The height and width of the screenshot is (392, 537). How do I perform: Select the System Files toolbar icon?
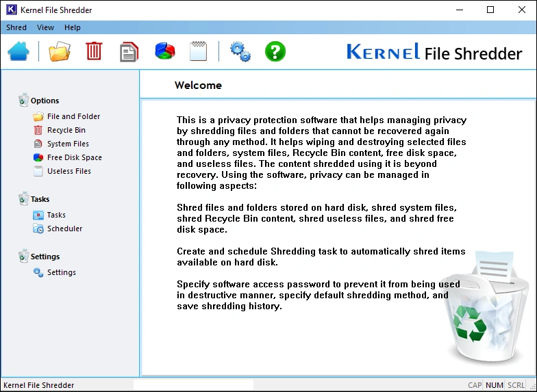pyautogui.click(x=129, y=51)
